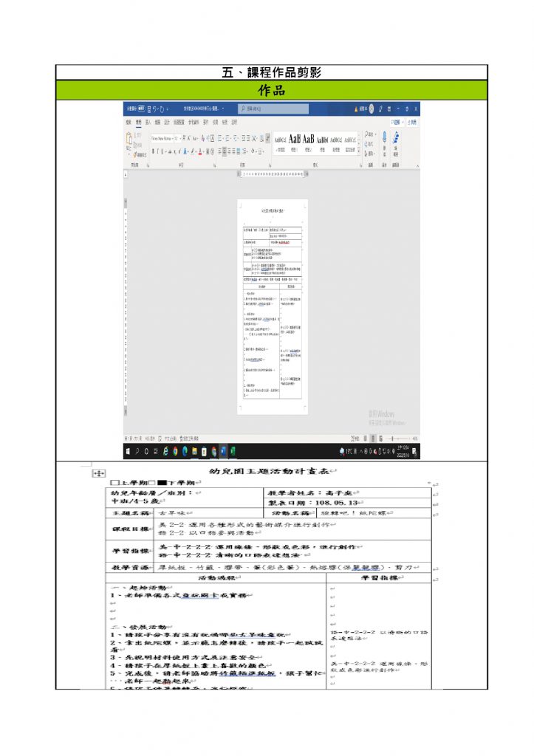Click the Find magnifier in editing group
Image resolution: width=534 pixels, height=756 pixels.
[366, 134]
